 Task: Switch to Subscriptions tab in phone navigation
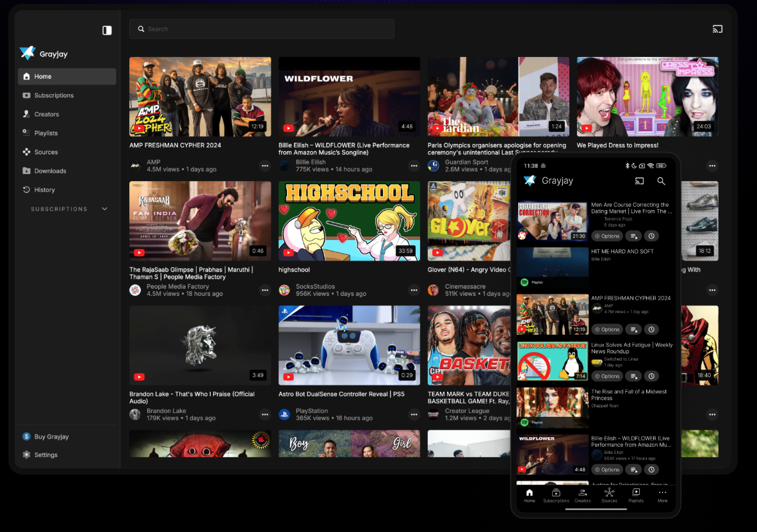[556, 496]
